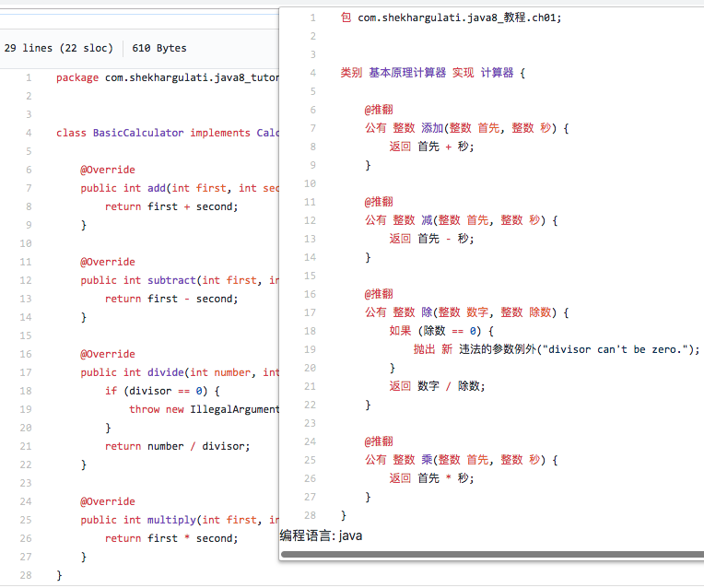Image resolution: width=704 pixels, height=588 pixels.
Task: Click line number 28 in the translated popup
Action: pyautogui.click(x=310, y=515)
